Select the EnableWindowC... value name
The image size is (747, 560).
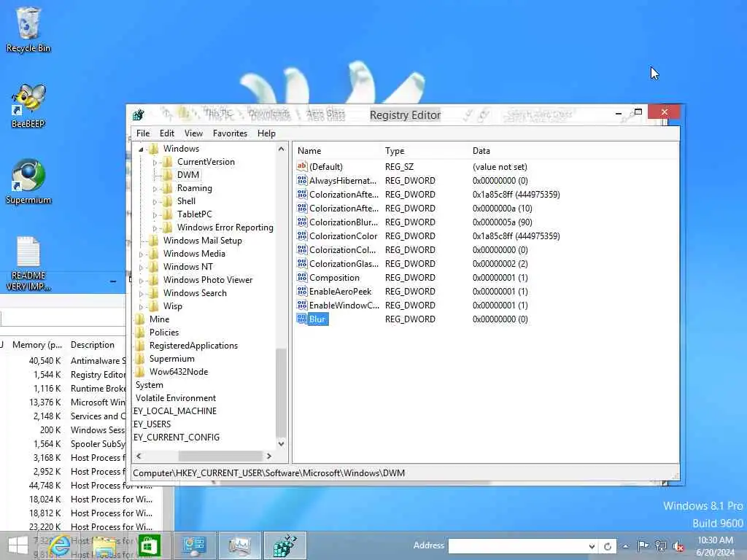coord(344,306)
